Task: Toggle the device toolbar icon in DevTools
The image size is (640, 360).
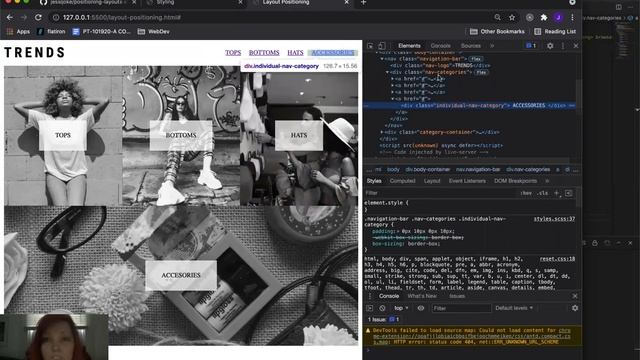Action: click(x=382, y=46)
